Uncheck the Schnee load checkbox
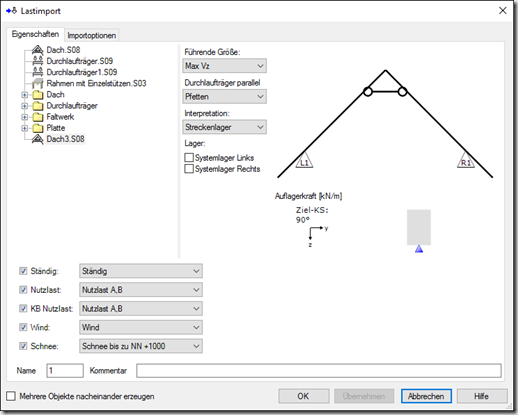Screen dimensions: 518x415 (23, 346)
